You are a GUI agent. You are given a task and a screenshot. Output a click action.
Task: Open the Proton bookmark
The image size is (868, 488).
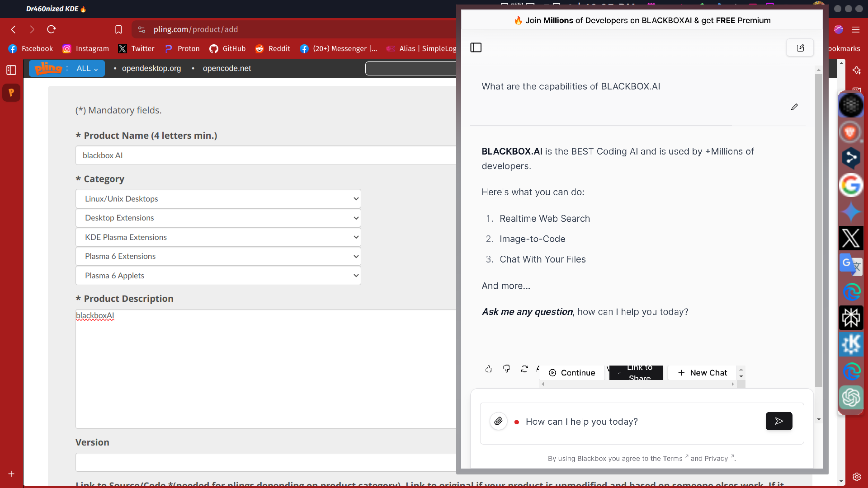point(182,48)
